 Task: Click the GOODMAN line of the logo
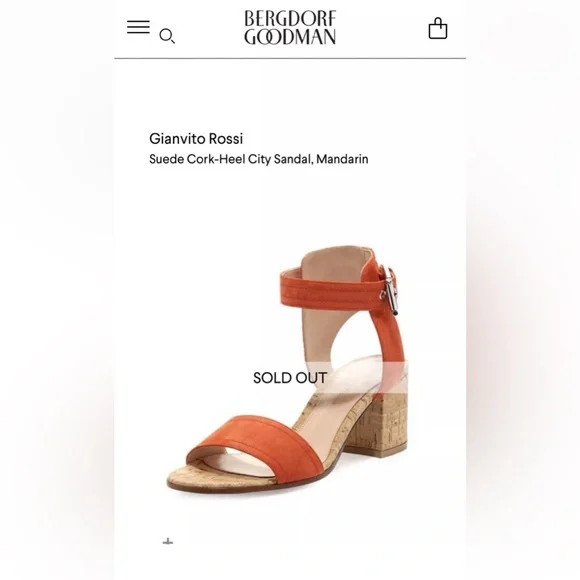(290, 37)
